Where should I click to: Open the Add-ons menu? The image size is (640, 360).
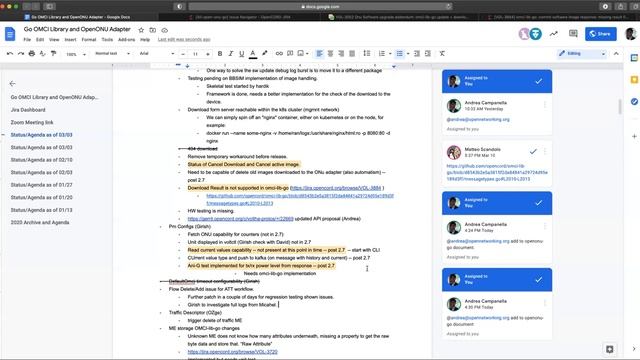(x=127, y=40)
